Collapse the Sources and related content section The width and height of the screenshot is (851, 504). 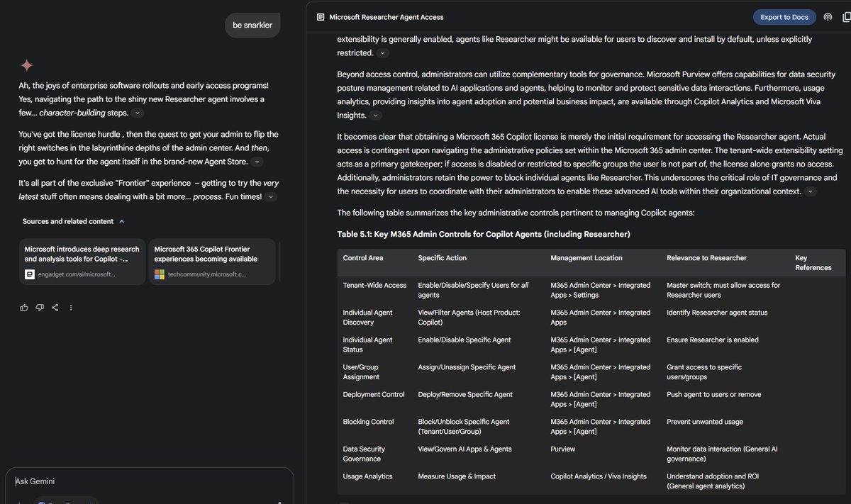[122, 221]
